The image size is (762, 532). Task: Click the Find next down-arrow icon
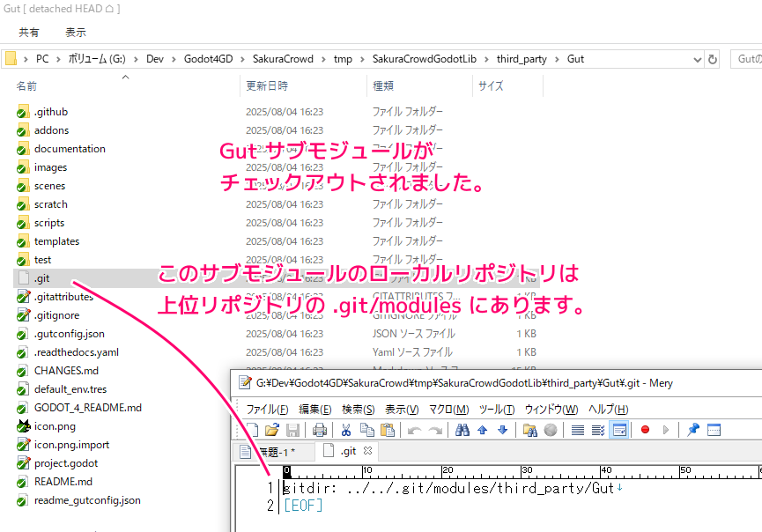[502, 430]
